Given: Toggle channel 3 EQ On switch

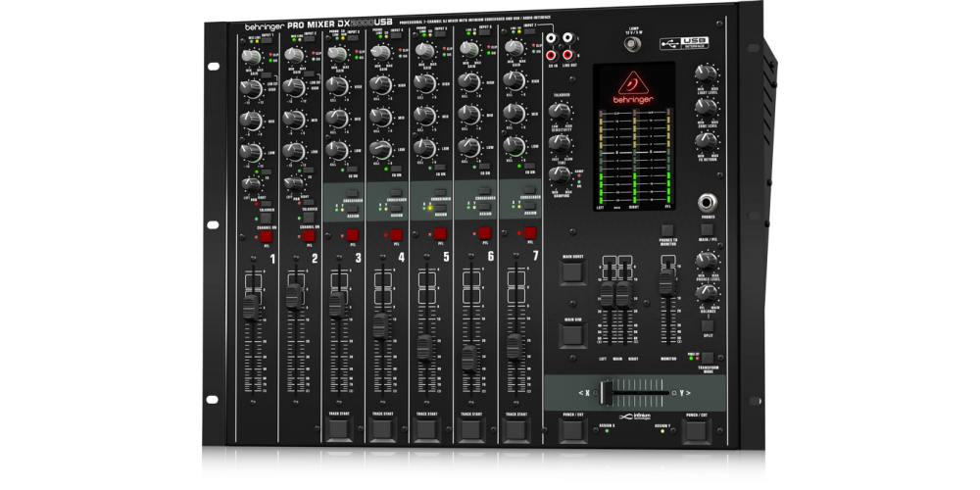Looking at the screenshot, I should pyautogui.click(x=352, y=170).
